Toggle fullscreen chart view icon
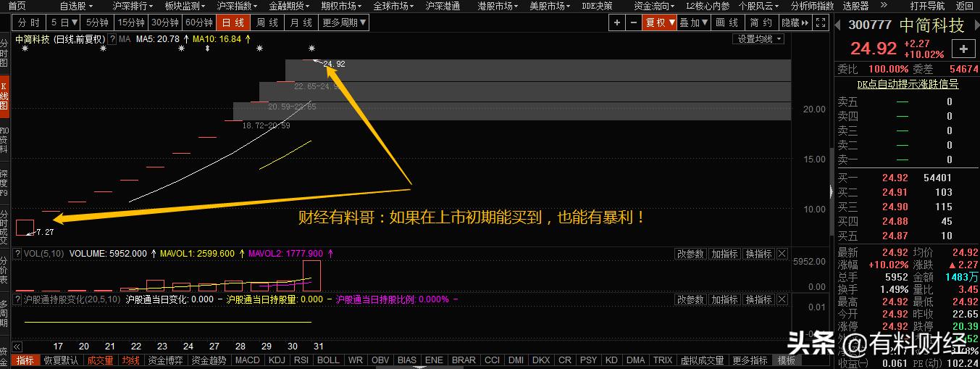 821,22
